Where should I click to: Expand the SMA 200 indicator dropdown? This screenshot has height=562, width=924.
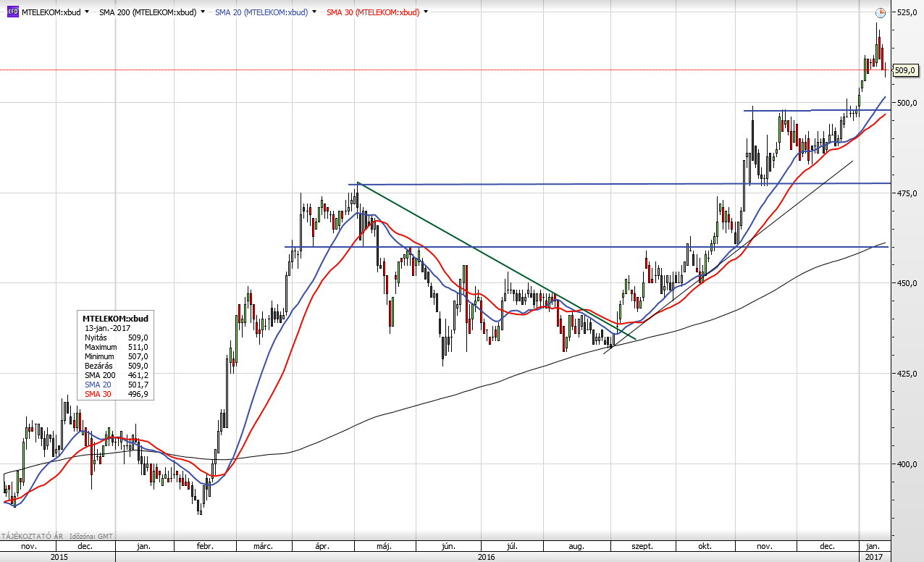202,12
